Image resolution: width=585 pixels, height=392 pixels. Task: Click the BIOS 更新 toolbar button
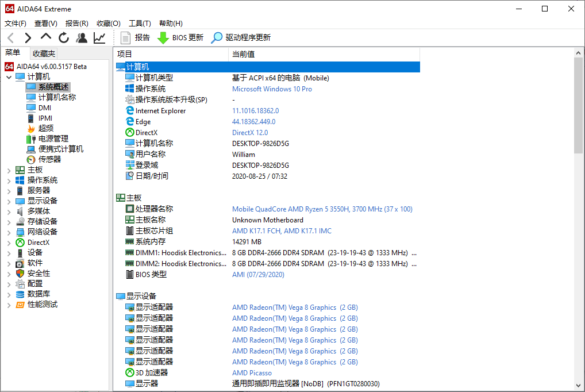tap(180, 38)
